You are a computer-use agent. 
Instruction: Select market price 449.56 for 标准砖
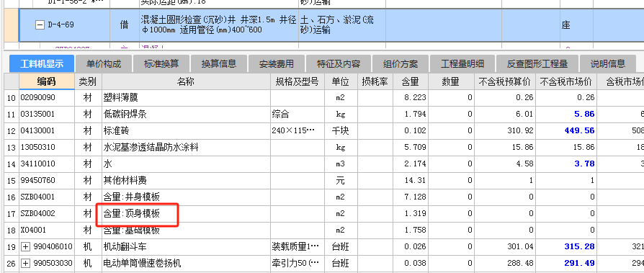[x=566, y=131]
